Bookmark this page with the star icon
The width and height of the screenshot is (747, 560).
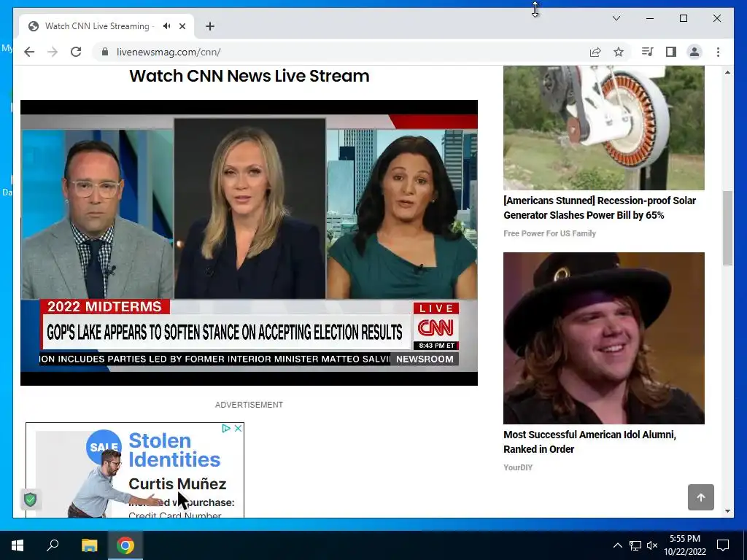(619, 52)
